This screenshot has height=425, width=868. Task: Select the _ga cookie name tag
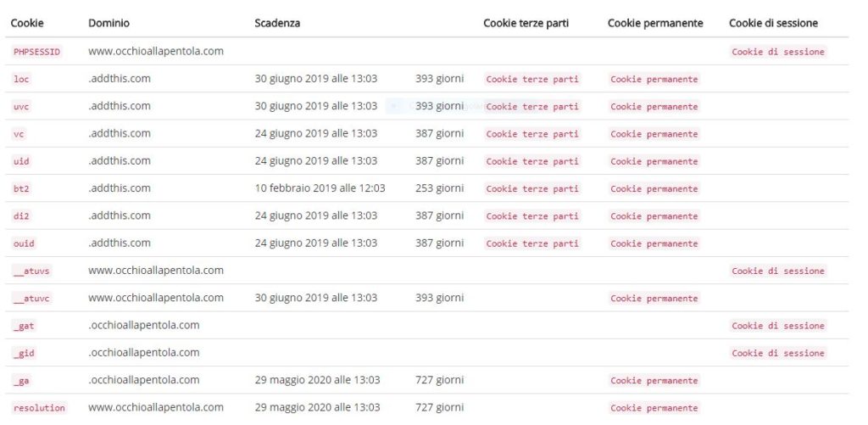click(21, 381)
